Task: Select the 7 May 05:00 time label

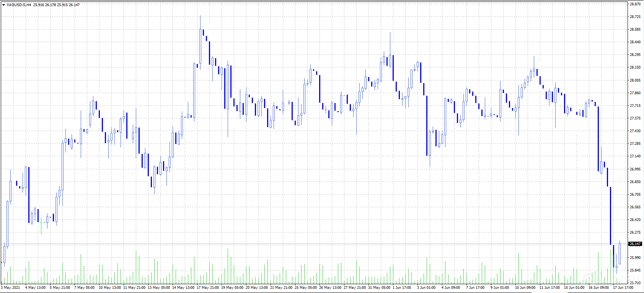Action: point(84,288)
